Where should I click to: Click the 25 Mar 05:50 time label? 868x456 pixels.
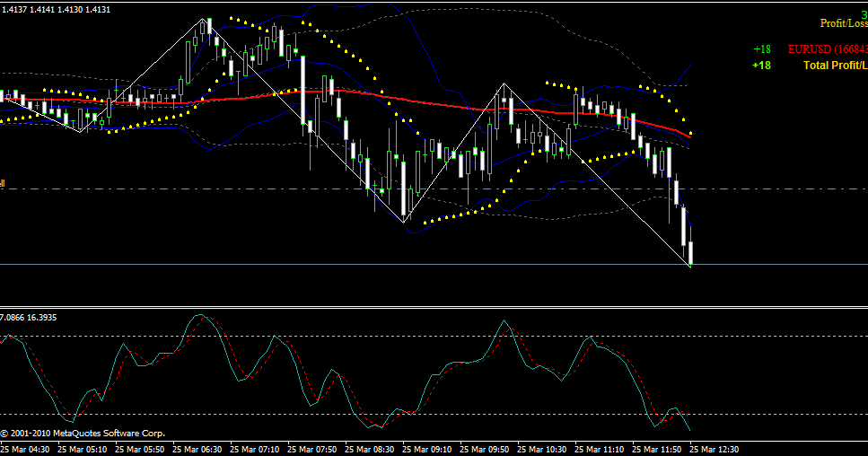click(139, 450)
